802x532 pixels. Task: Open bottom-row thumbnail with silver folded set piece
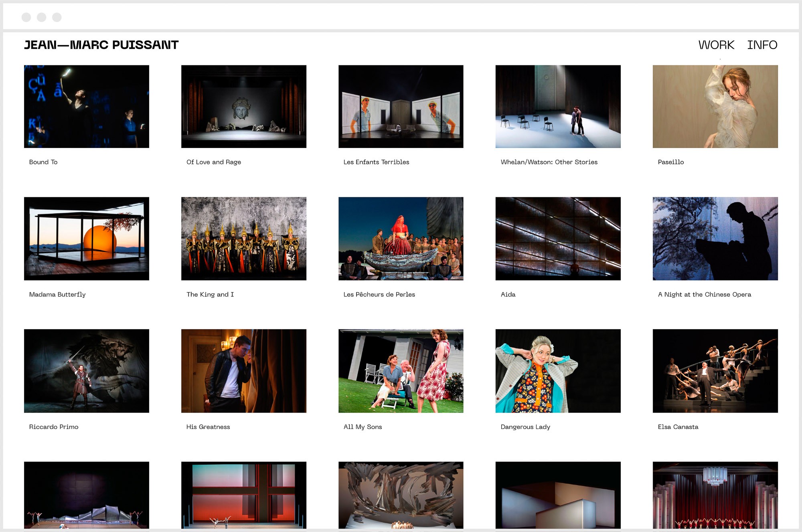(87, 495)
